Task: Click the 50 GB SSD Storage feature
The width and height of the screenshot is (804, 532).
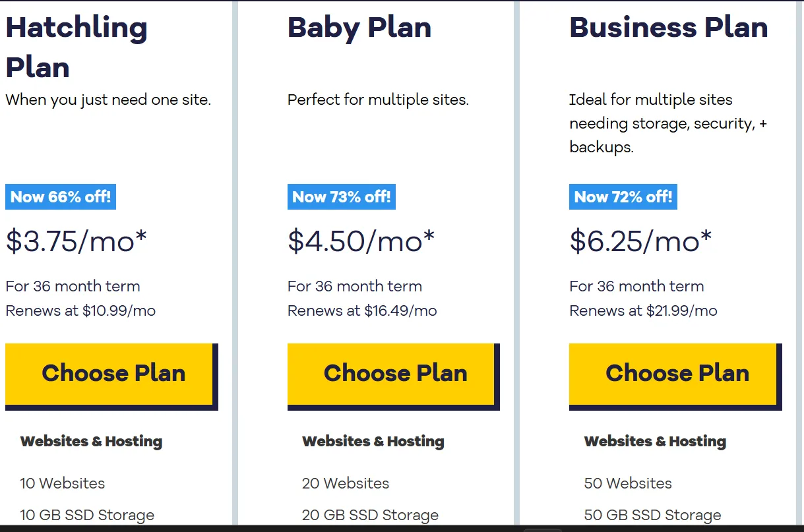Action: pos(652,515)
